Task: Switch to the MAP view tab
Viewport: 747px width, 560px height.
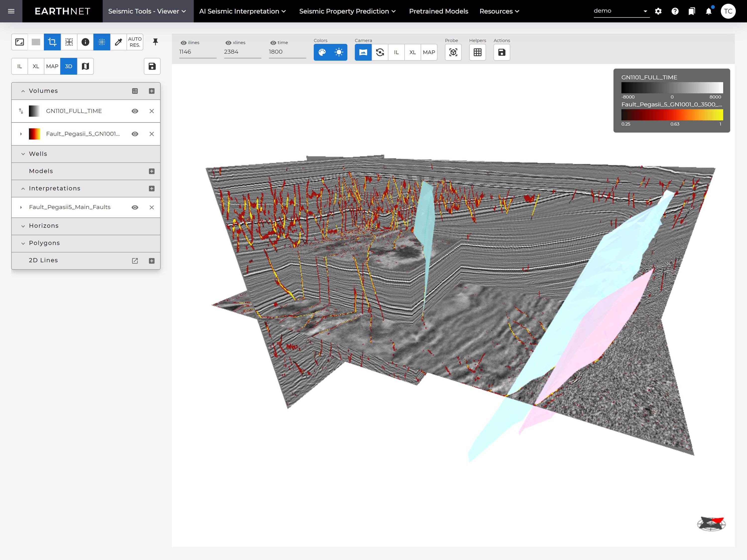Action: click(52, 66)
